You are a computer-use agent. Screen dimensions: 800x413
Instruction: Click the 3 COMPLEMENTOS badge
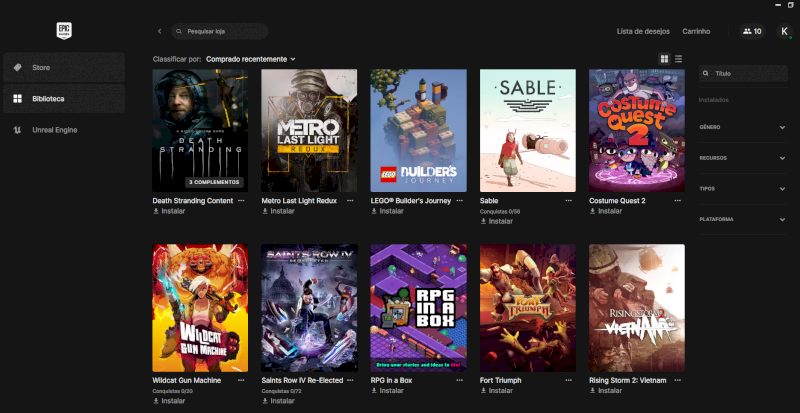214,182
